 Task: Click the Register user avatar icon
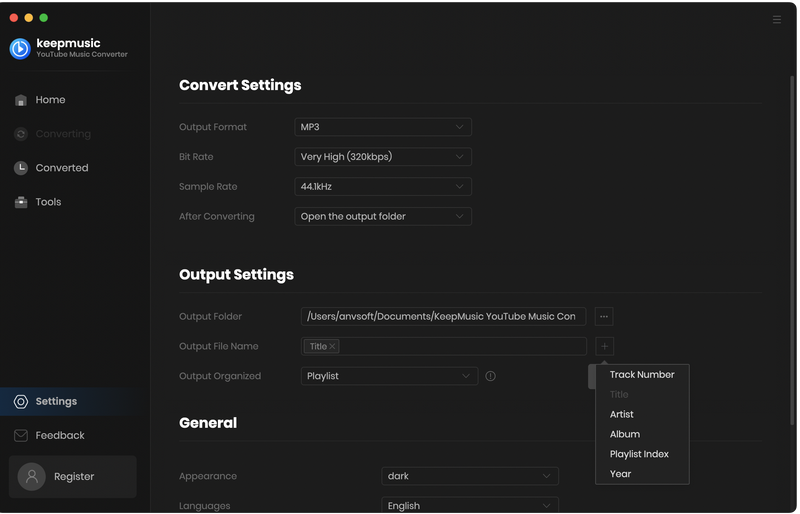point(32,477)
